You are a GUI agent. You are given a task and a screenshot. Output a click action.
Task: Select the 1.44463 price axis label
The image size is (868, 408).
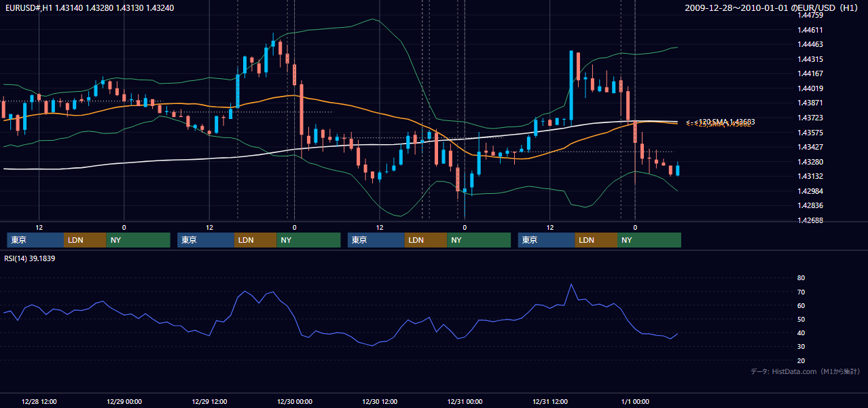810,45
